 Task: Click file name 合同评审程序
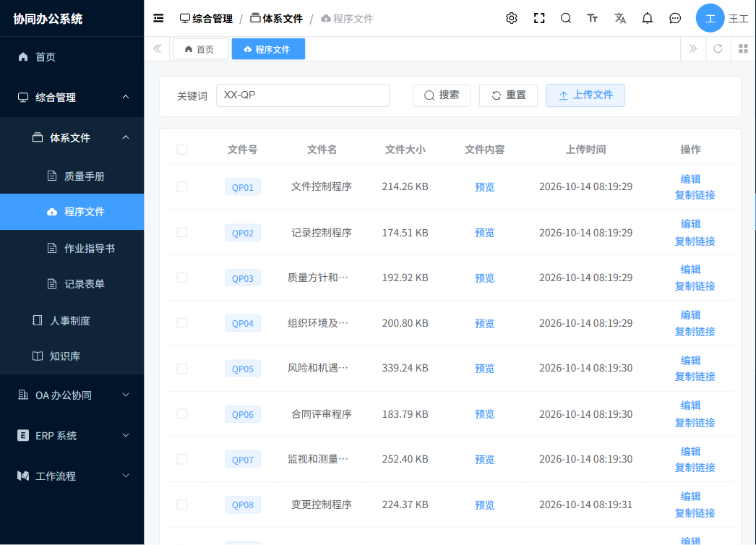(x=322, y=414)
